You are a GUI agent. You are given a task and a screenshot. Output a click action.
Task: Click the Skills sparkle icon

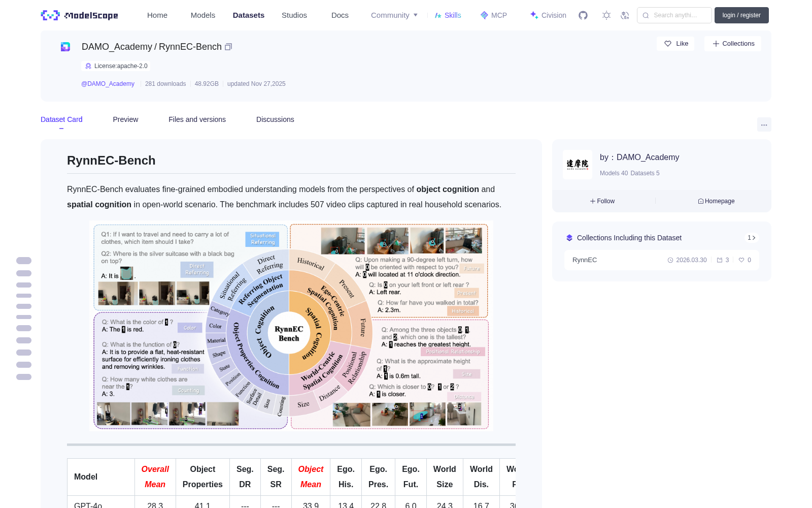(438, 15)
